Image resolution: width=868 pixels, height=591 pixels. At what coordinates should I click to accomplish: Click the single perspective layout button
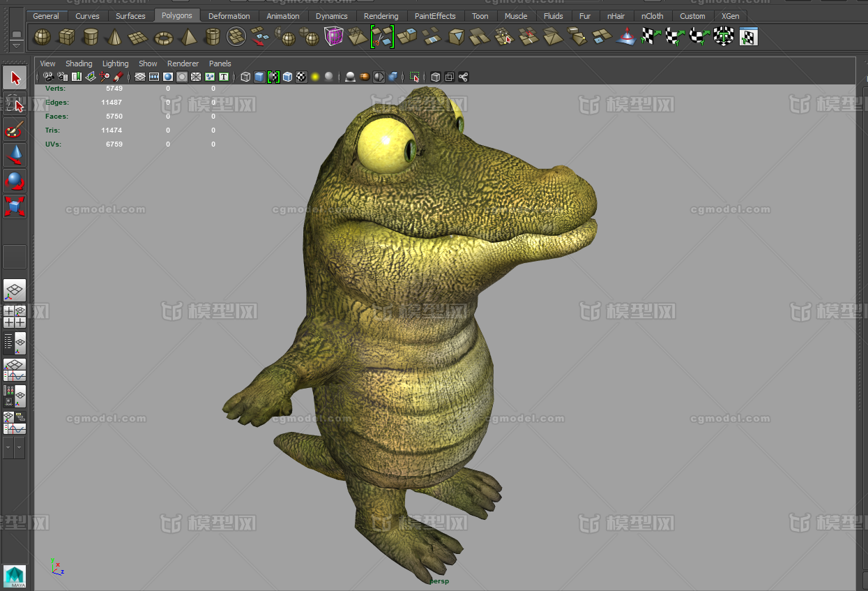[x=15, y=290]
